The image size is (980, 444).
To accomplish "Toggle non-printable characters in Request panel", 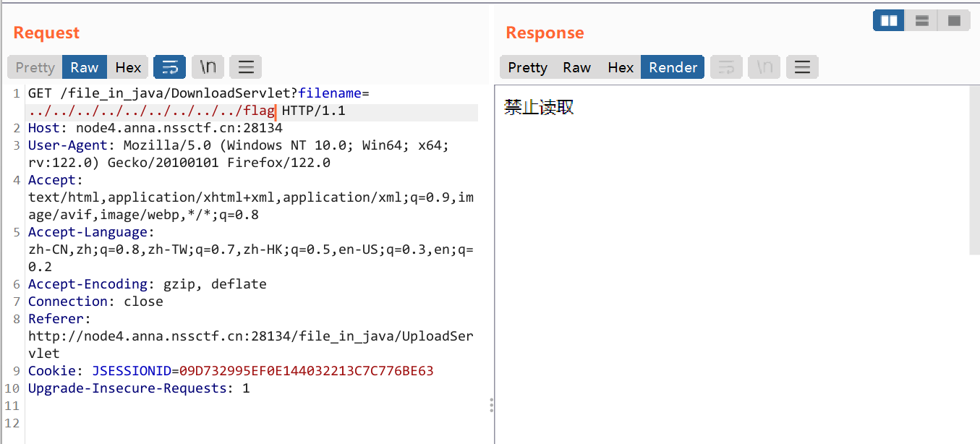I will [x=208, y=67].
